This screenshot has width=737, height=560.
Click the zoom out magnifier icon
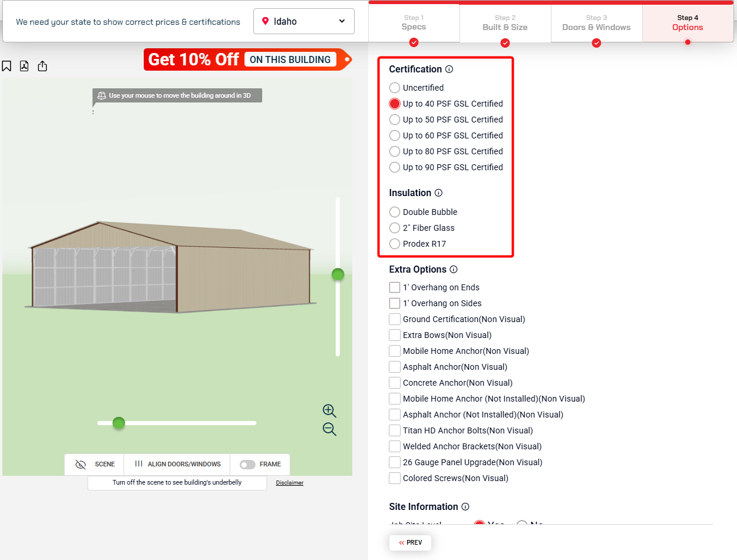coord(329,429)
